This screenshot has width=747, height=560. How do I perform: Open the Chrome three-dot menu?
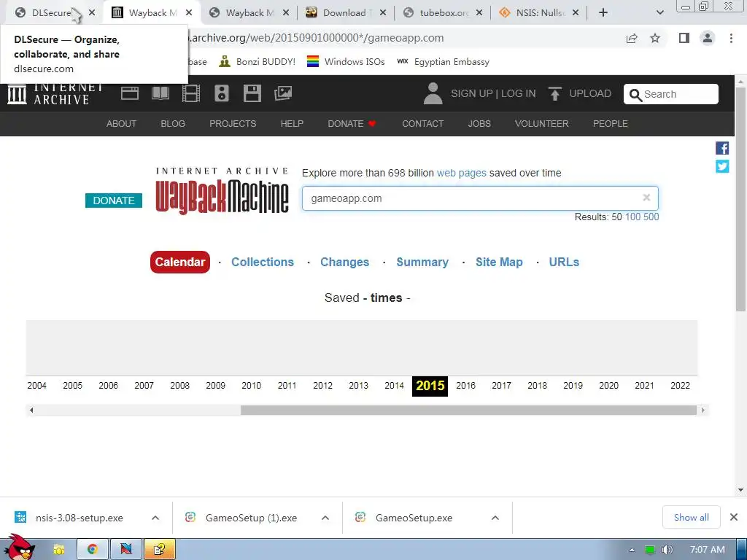click(731, 38)
